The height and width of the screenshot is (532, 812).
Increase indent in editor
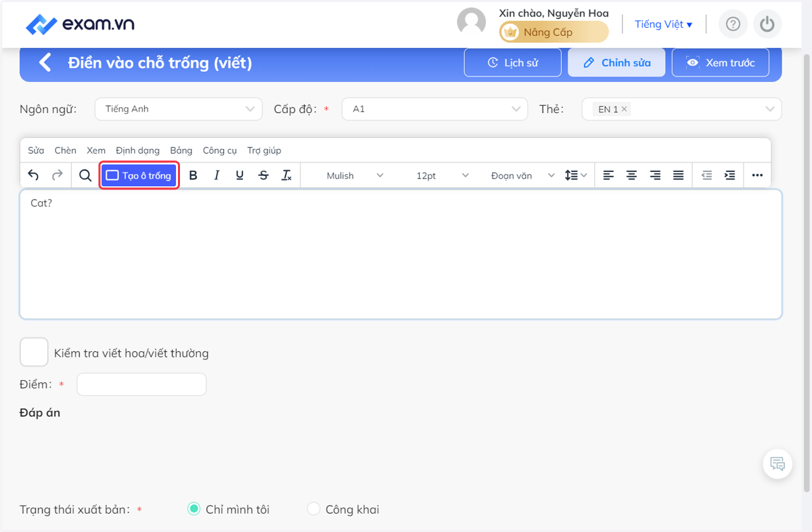click(729, 175)
